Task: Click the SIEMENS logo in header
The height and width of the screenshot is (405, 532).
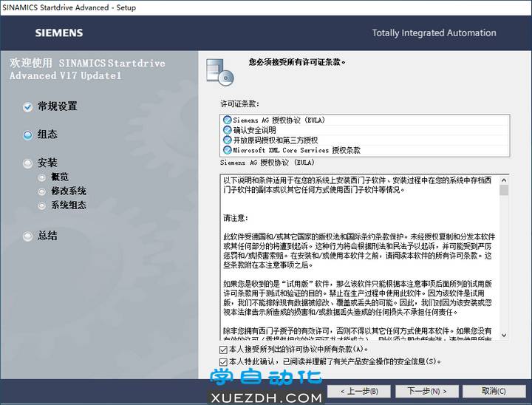Action: 59,33
